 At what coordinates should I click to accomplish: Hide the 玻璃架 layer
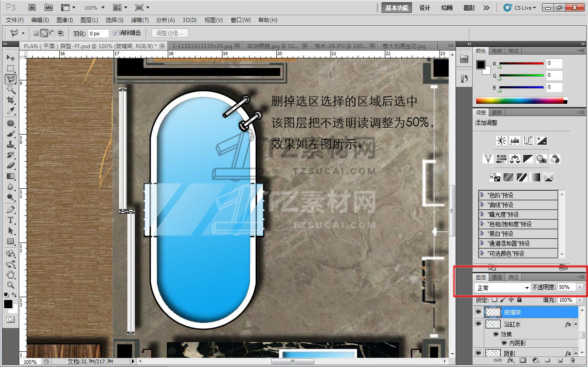(478, 312)
